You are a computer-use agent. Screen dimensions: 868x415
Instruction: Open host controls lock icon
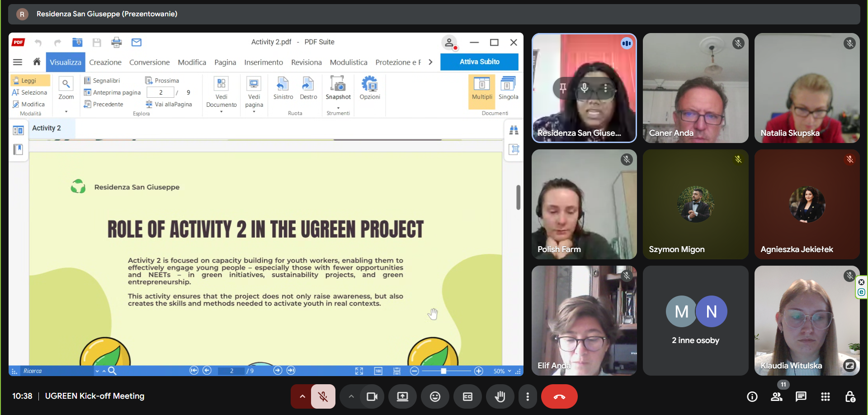tap(849, 397)
